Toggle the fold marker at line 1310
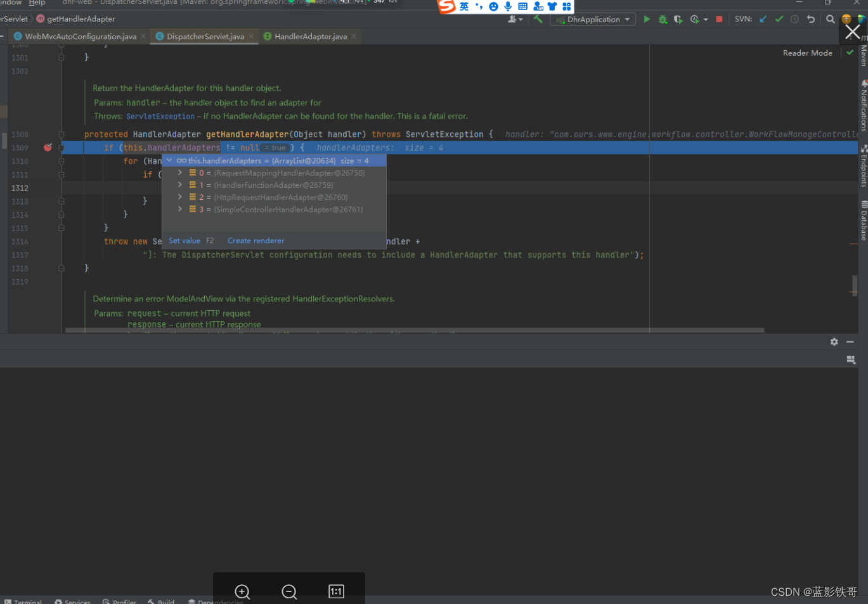The image size is (868, 604). click(x=62, y=161)
